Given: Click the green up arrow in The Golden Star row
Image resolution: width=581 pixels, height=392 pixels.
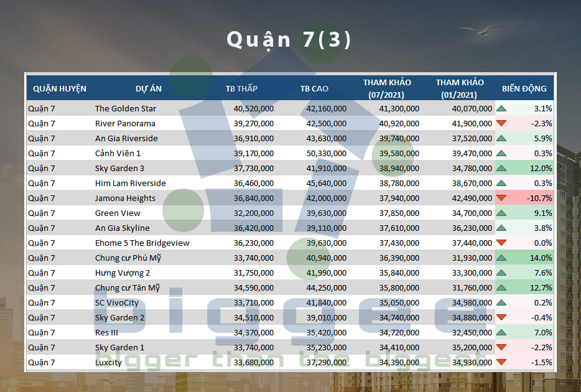Looking at the screenshot, I should (x=501, y=109).
